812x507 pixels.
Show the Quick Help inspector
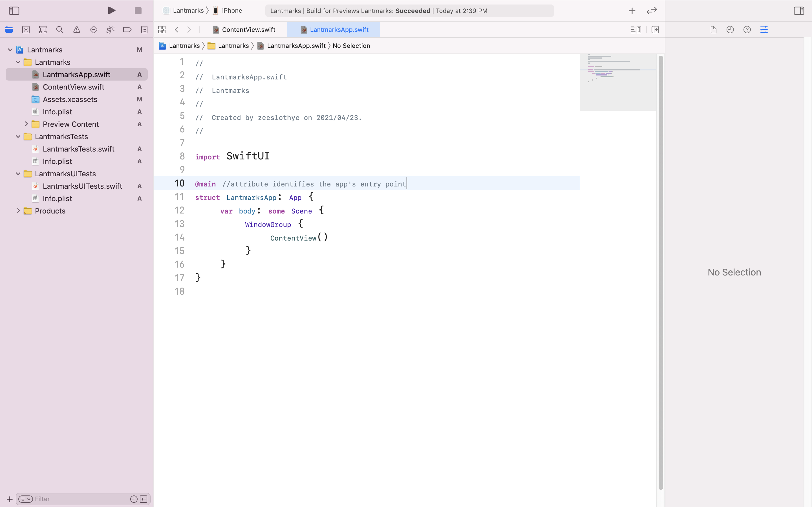point(747,30)
